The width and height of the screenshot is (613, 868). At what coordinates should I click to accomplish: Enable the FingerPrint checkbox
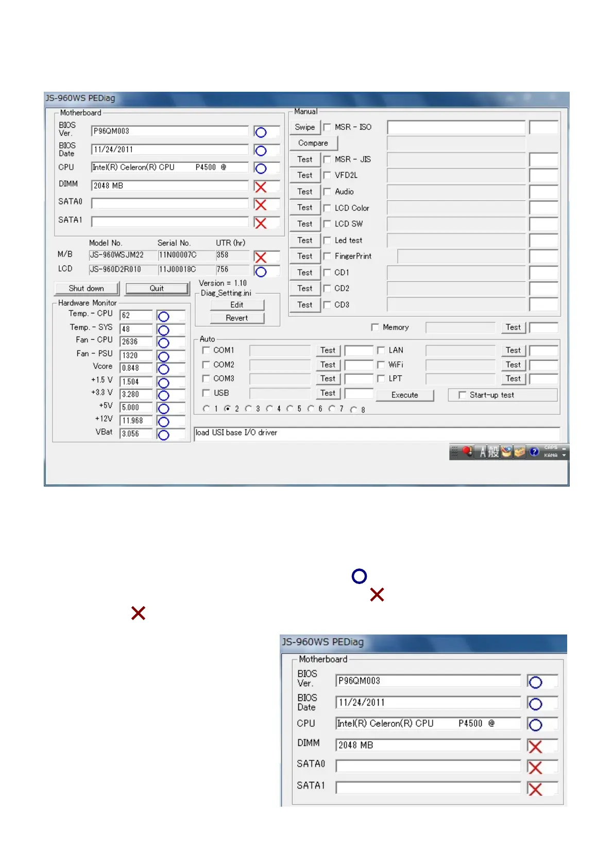[327, 256]
